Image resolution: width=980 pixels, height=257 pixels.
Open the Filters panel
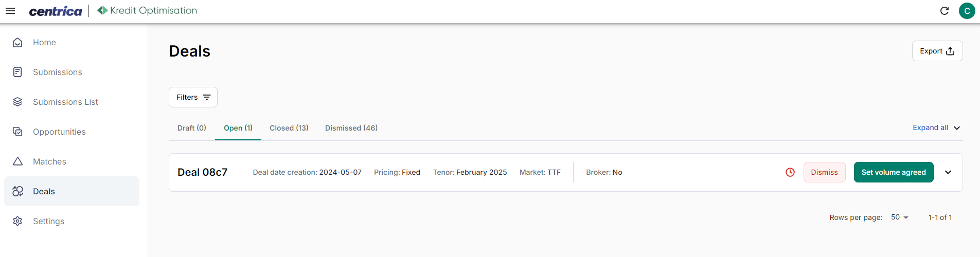[193, 97]
